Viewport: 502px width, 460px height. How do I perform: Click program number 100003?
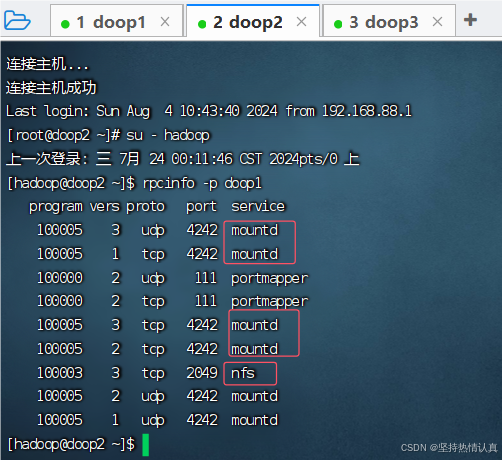(60, 373)
